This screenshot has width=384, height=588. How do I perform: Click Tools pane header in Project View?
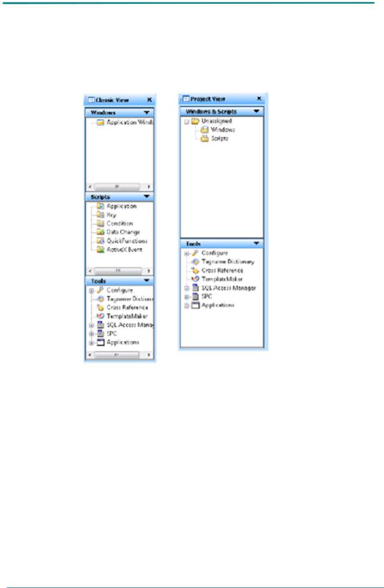point(222,243)
